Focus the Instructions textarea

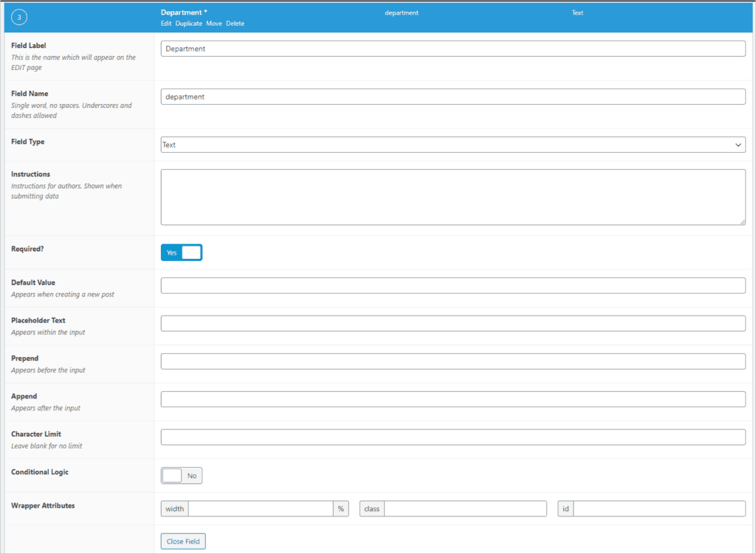pyautogui.click(x=453, y=197)
